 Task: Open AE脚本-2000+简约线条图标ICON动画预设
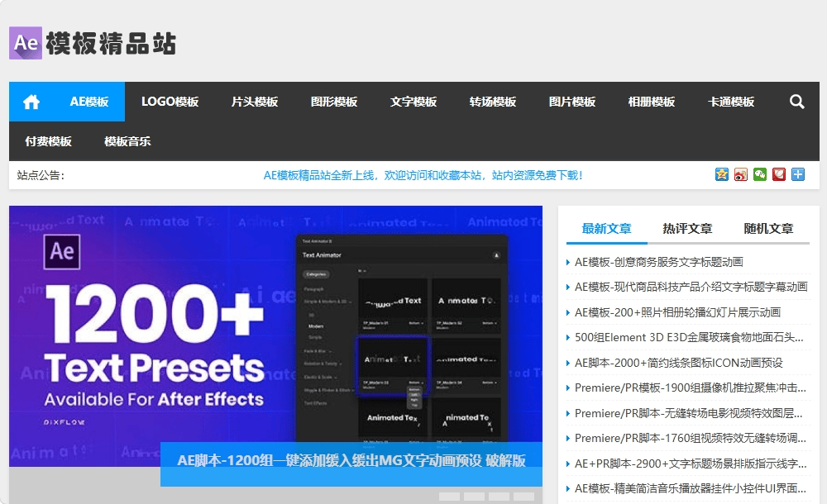678,363
